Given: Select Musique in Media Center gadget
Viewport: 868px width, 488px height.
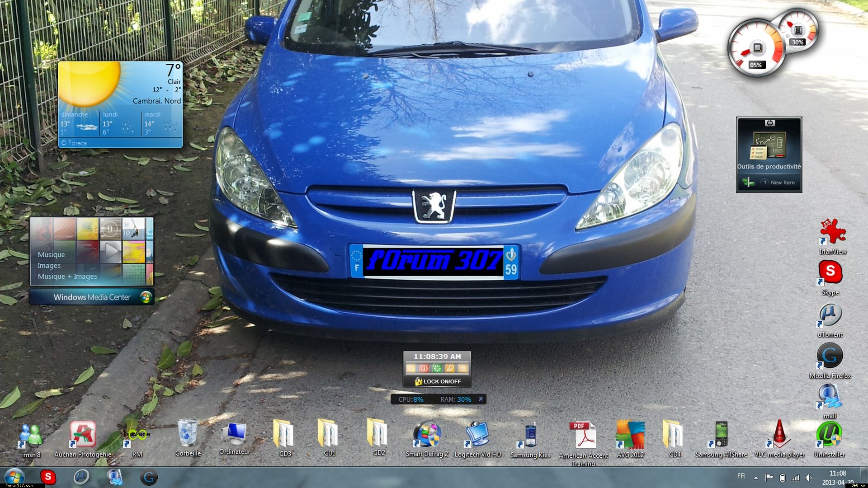Looking at the screenshot, I should point(51,254).
